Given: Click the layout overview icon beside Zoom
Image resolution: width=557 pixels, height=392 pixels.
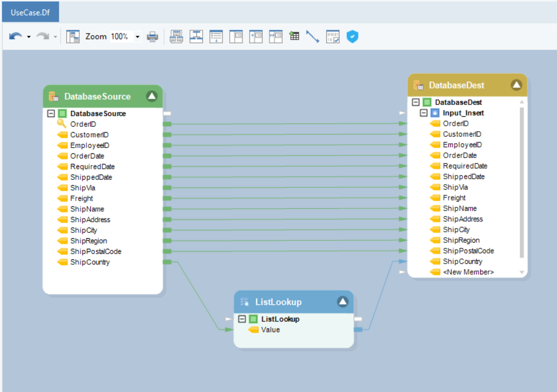Looking at the screenshot, I should [x=73, y=37].
